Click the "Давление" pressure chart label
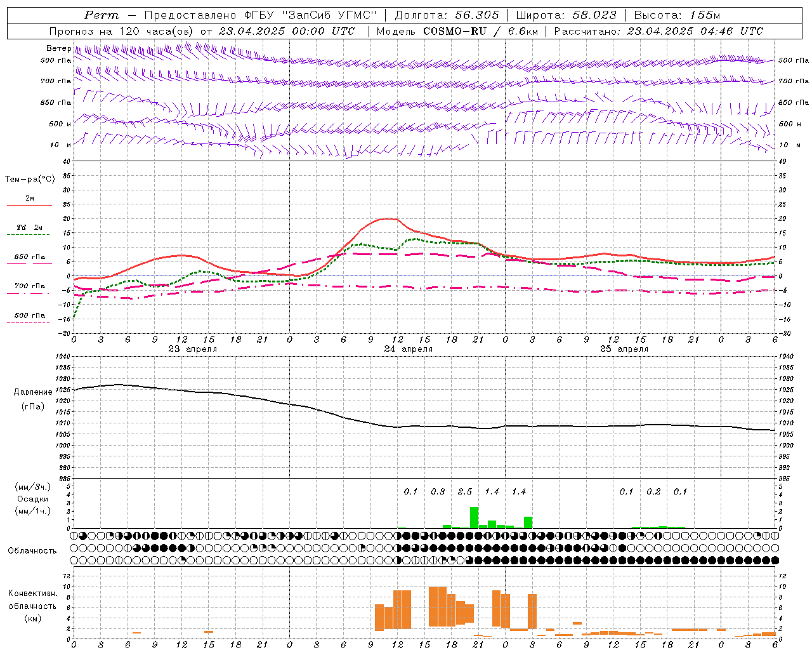 (x=33, y=392)
